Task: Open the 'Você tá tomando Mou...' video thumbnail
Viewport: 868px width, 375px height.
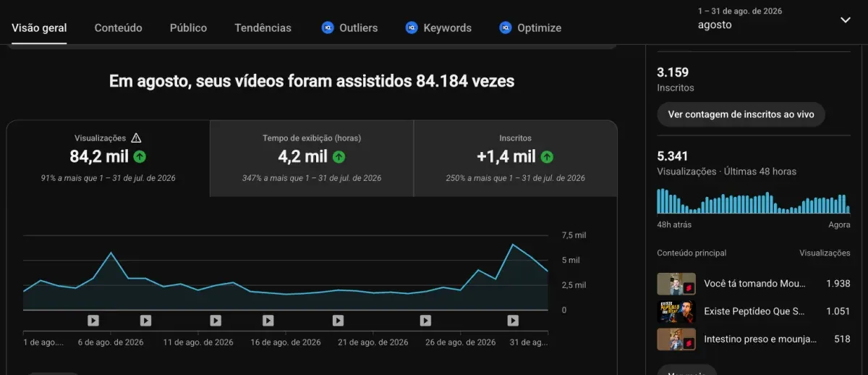Action: (676, 284)
